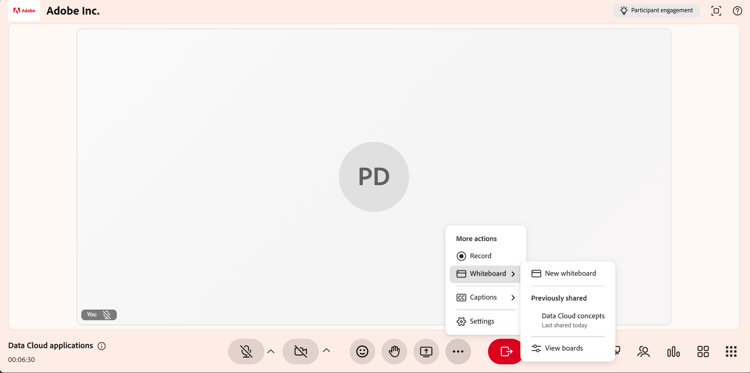This screenshot has height=373, width=750.
Task: Expand the Whiteboard submenu arrow
Action: [x=513, y=274]
